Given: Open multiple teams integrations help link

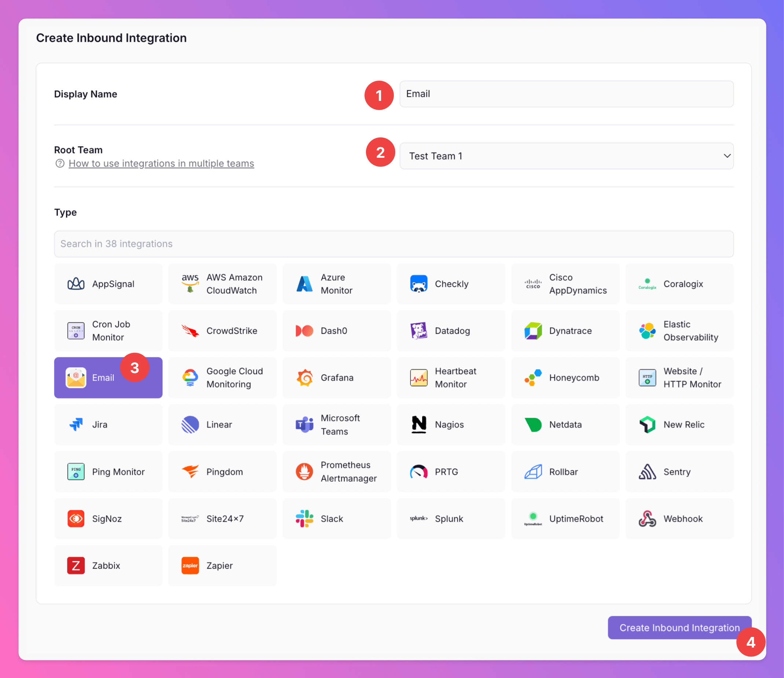Looking at the screenshot, I should tap(161, 164).
